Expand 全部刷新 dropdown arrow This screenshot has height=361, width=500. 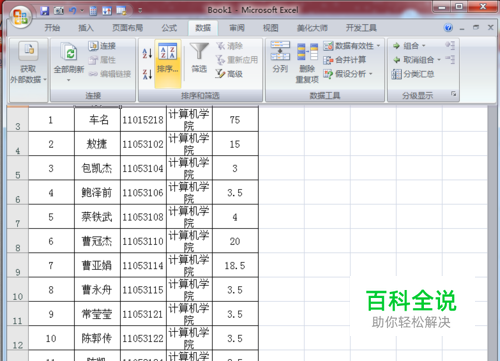click(69, 80)
